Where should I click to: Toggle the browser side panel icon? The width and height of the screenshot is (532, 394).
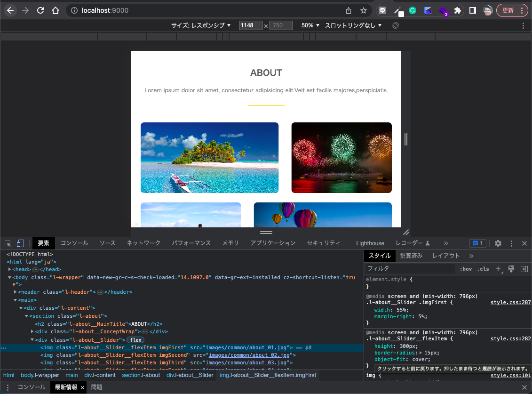point(473,10)
